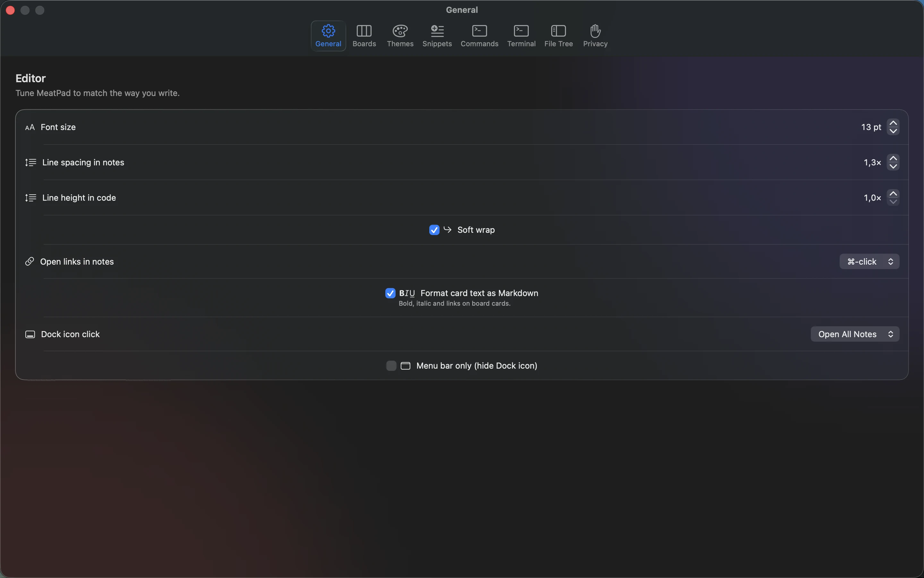924x578 pixels.
Task: Click the soft wrap arrow icon
Action: pyautogui.click(x=448, y=229)
